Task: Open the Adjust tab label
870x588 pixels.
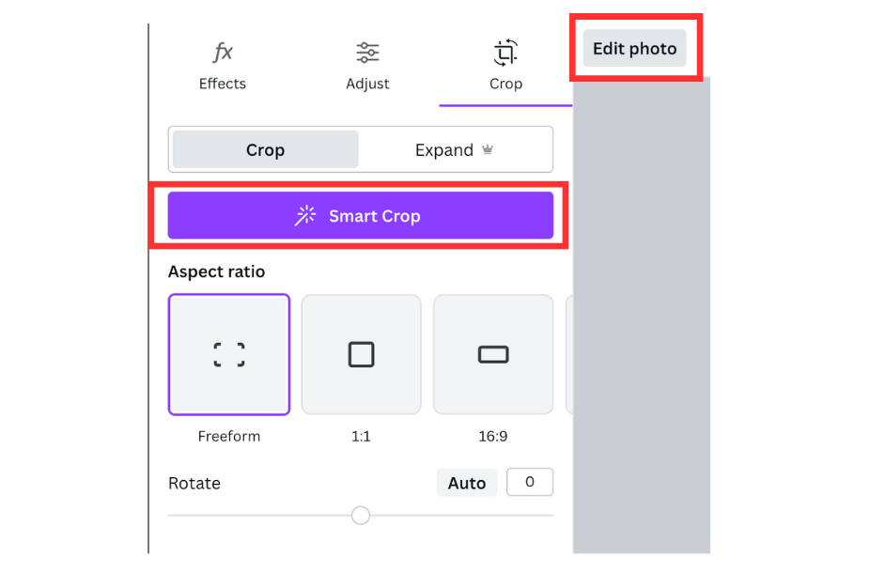Action: coord(367,84)
